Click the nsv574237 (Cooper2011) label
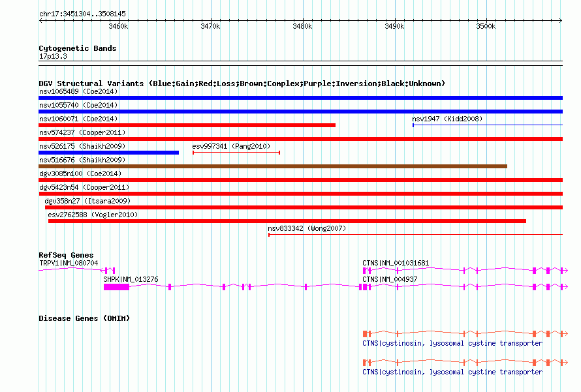Screen dimensions: 581x392 tap(82, 132)
